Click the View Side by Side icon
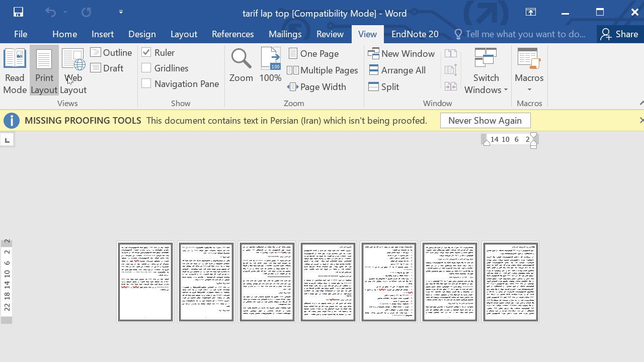The image size is (644, 362). click(451, 54)
